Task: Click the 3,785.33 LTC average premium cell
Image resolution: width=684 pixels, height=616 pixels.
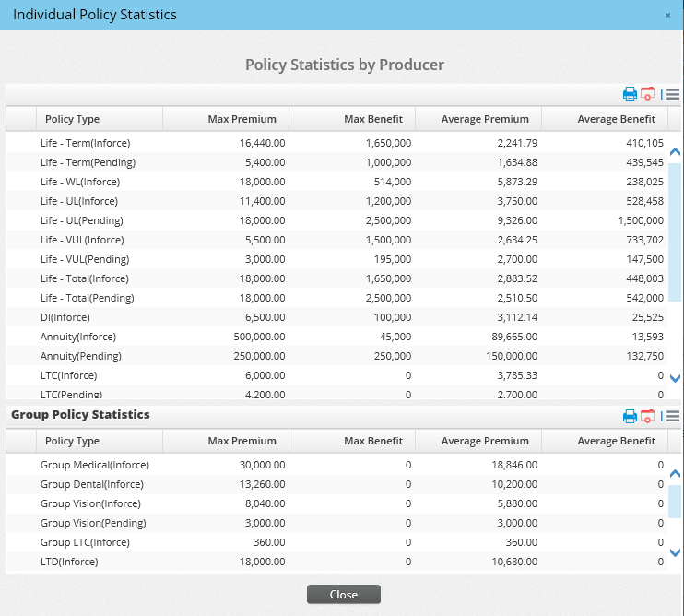Action: (517, 375)
